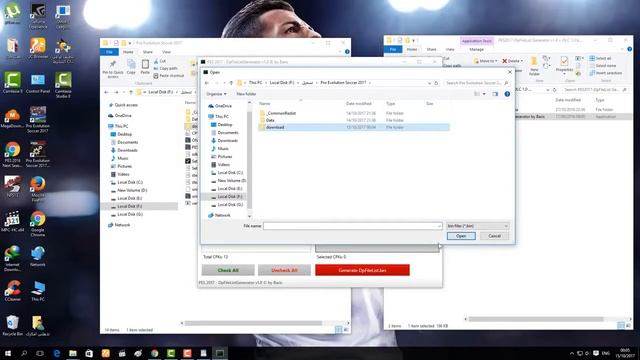Click the Delete button in right Explorer ribbon

coord(512,61)
